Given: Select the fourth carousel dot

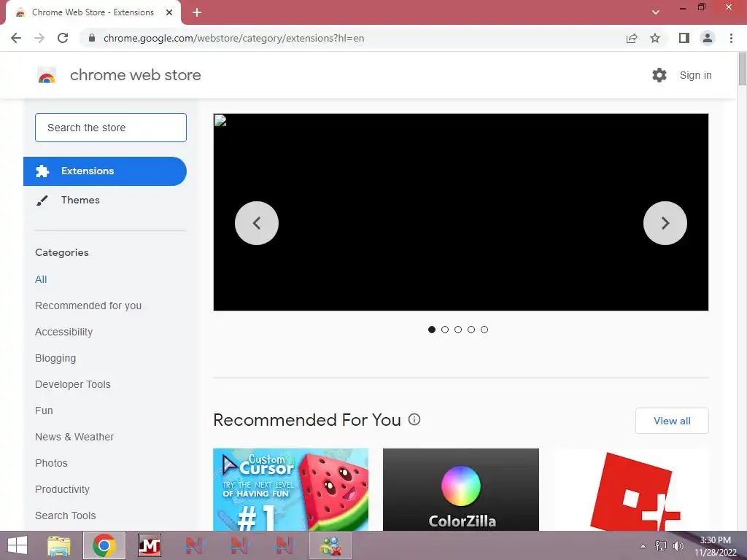Looking at the screenshot, I should 471,330.
